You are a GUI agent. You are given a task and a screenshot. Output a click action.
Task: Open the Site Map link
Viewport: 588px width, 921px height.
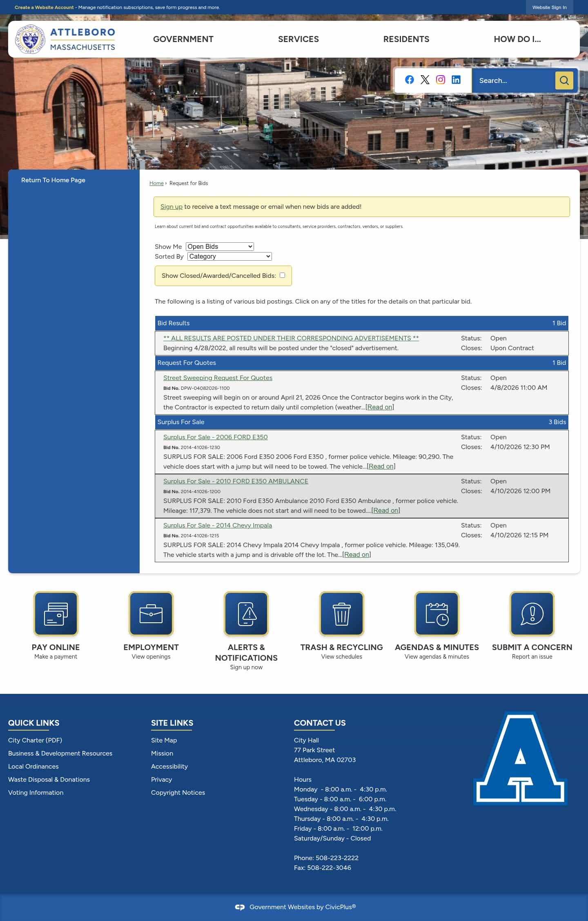pos(164,740)
